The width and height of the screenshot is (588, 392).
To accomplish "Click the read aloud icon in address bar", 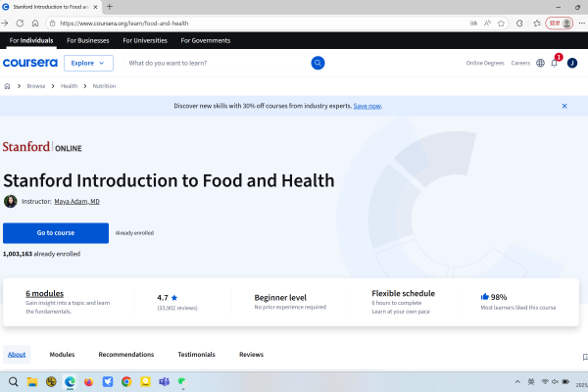I will (487, 24).
